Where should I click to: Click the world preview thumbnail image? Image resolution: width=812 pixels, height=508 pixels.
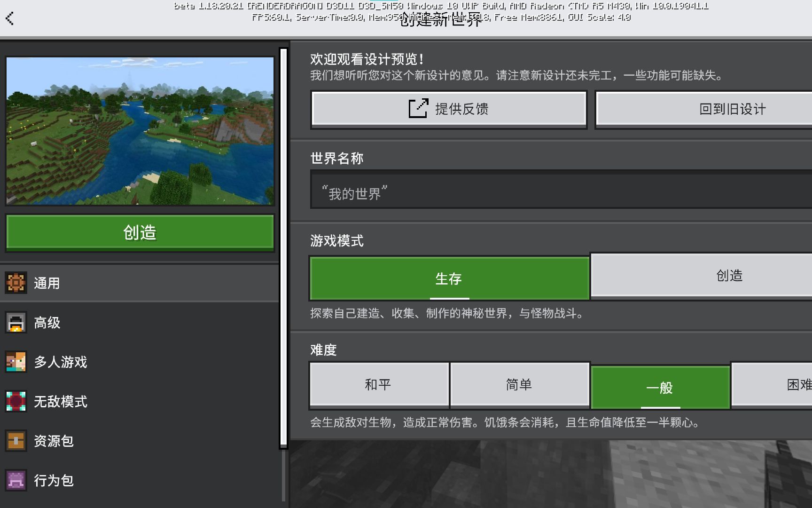click(140, 131)
